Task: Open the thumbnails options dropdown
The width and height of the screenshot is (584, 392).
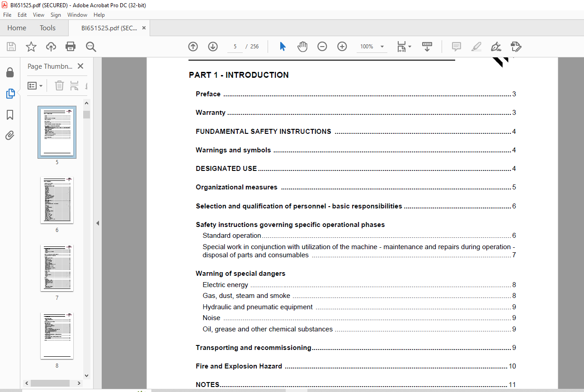Action: 35,85
